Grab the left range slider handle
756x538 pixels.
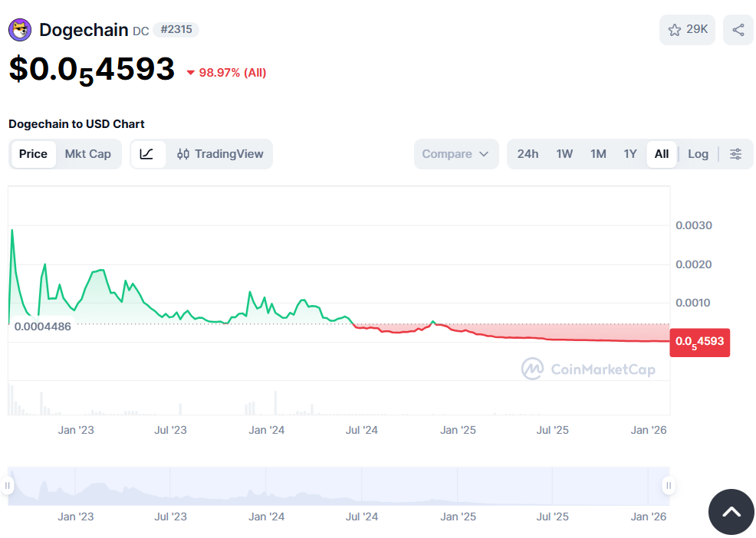[8, 486]
